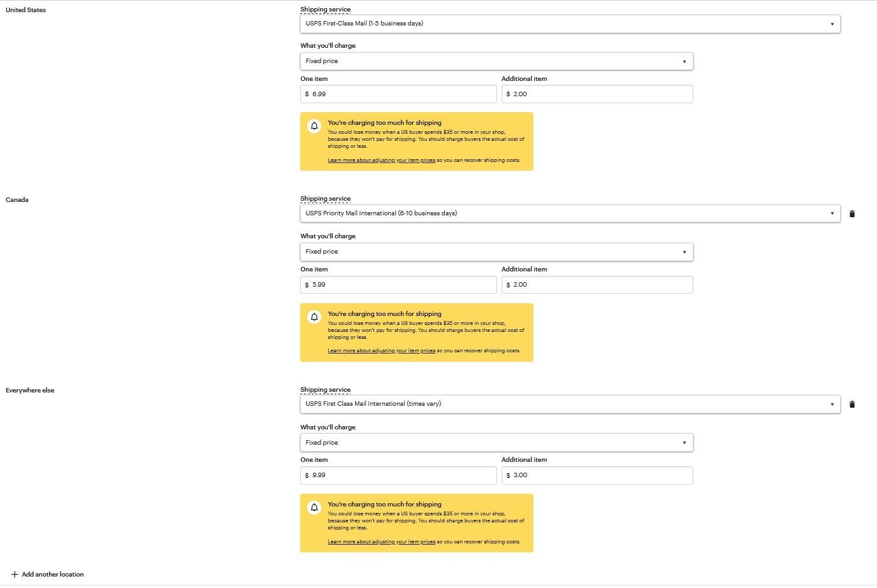
Task: Click charging too much heading in Everywhere else warning
Action: pos(384,505)
